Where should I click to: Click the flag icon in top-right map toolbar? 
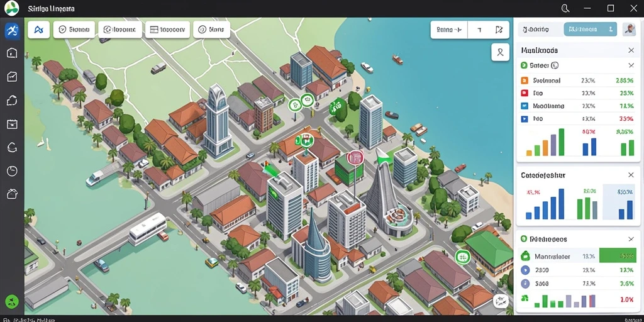tap(499, 30)
